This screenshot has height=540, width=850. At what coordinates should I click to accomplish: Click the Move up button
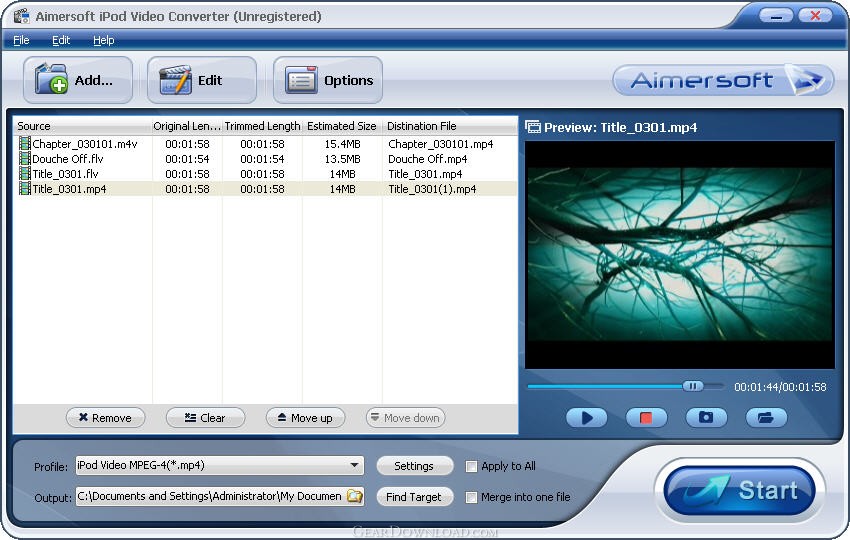[x=305, y=418]
